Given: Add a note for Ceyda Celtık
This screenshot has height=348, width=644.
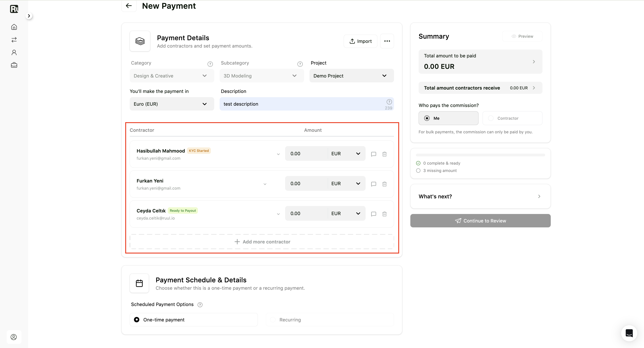Looking at the screenshot, I should coord(373,214).
